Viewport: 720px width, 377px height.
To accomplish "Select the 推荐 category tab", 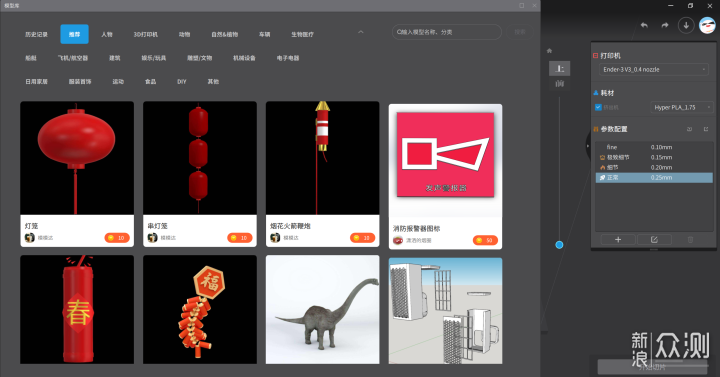I will [74, 34].
